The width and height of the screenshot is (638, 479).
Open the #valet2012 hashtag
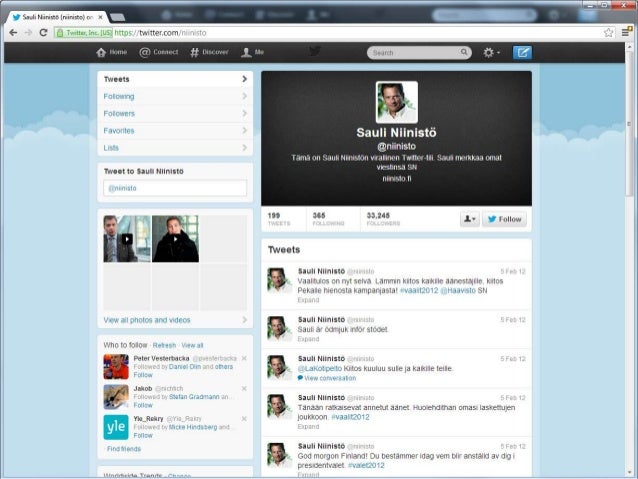(366, 465)
